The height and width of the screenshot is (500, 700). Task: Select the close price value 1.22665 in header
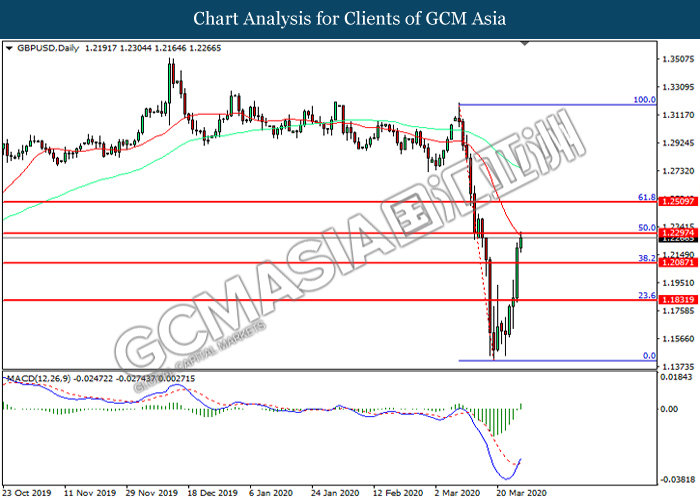click(x=205, y=48)
